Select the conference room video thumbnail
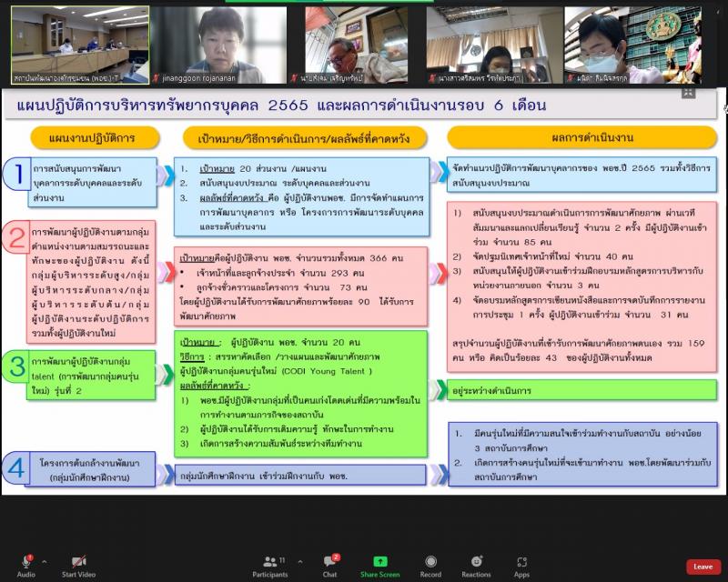Screen dimensions: 728x582 [x=80, y=45]
